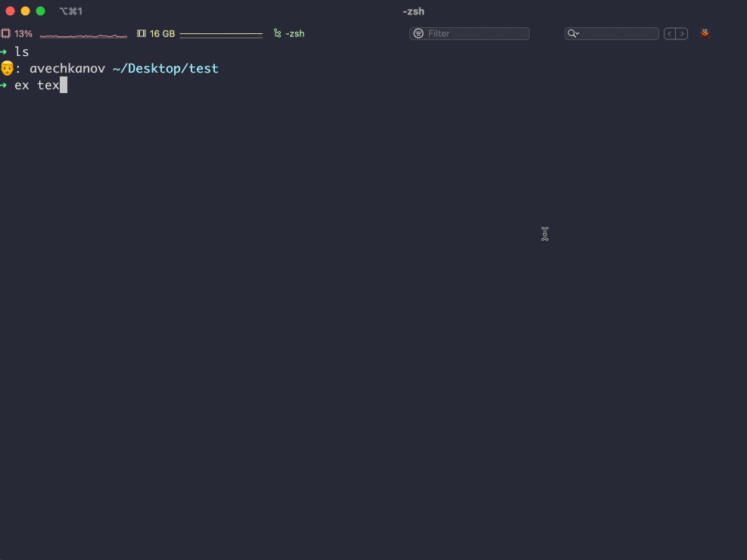Image resolution: width=747 pixels, height=560 pixels.
Task: Click the face emoji in prompt
Action: [7, 68]
